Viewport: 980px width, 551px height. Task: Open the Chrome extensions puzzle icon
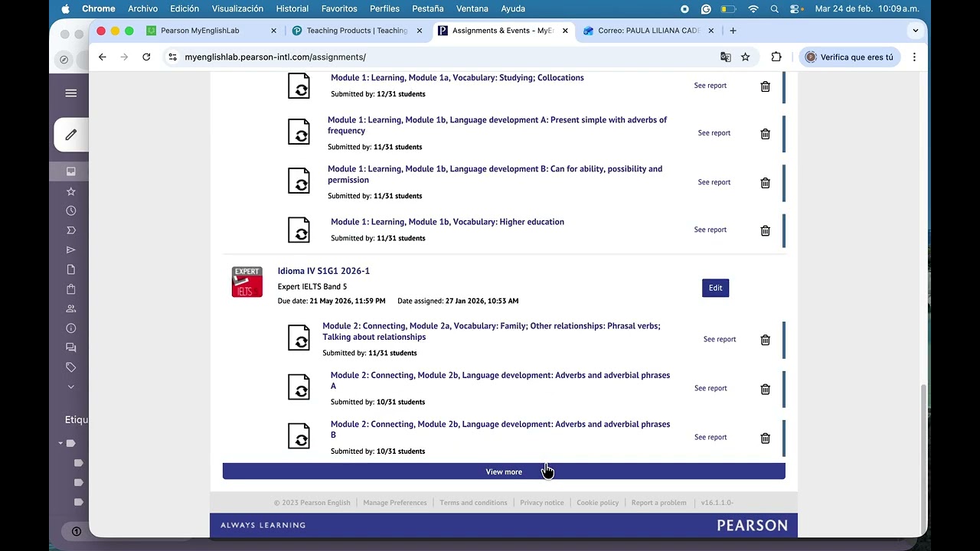[x=776, y=57]
